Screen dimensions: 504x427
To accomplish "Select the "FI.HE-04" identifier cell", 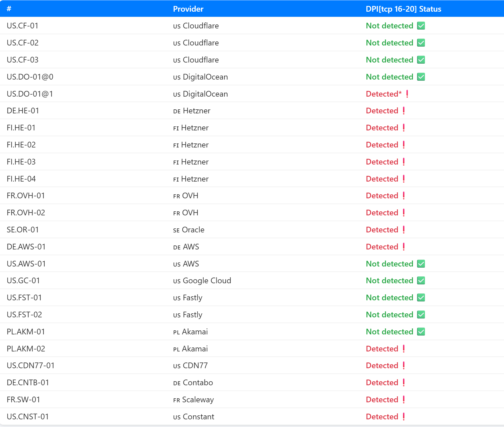I will 21,179.
